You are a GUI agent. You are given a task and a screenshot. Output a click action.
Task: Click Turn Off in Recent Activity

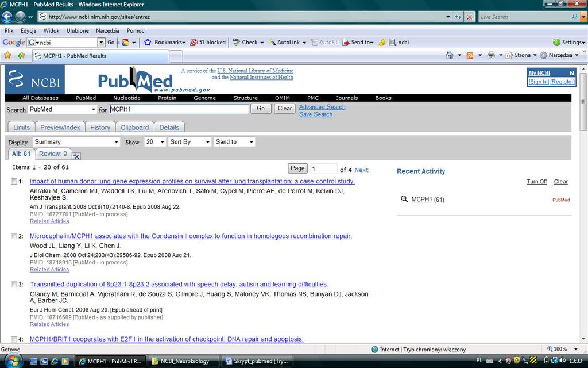pyautogui.click(x=537, y=182)
